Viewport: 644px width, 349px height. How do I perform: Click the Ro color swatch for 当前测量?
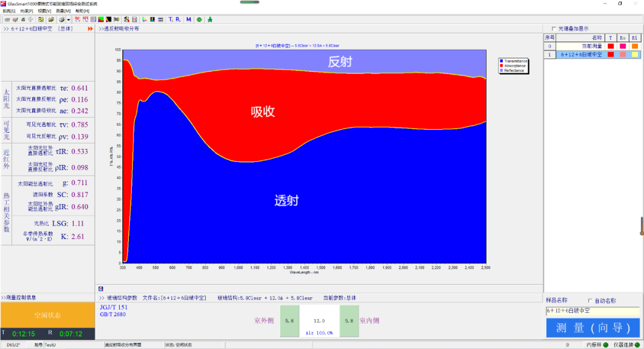pyautogui.click(x=623, y=46)
